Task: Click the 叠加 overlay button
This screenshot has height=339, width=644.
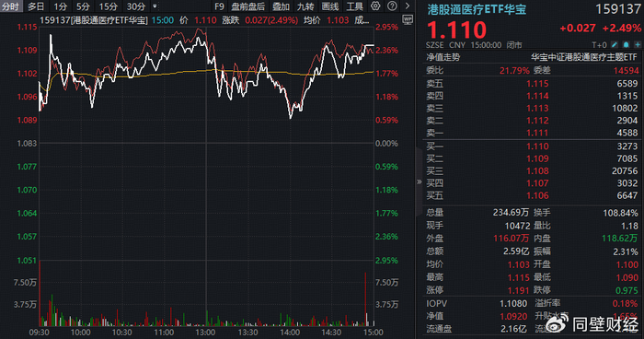Action: [282, 6]
